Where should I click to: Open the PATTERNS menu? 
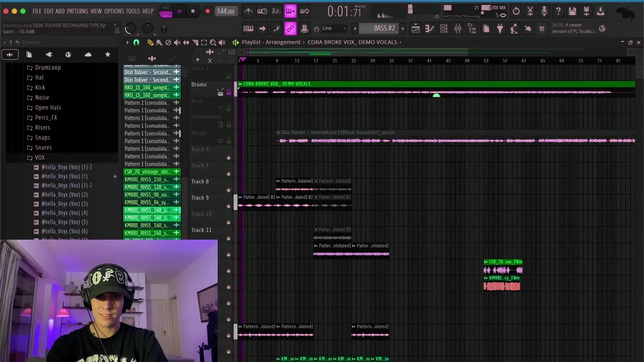pos(77,11)
